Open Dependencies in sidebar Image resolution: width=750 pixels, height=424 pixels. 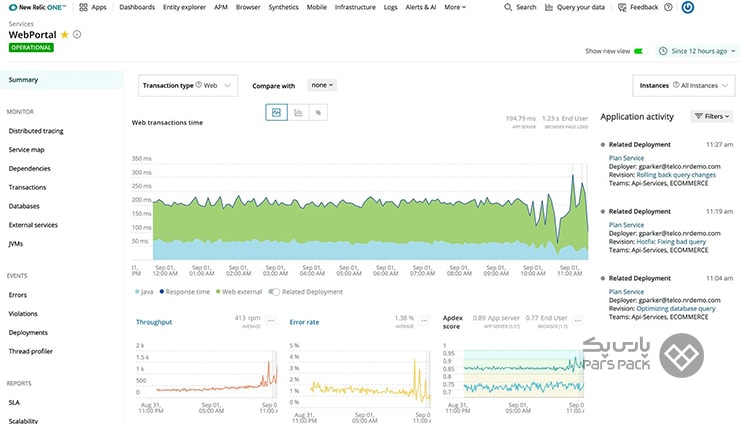point(29,168)
